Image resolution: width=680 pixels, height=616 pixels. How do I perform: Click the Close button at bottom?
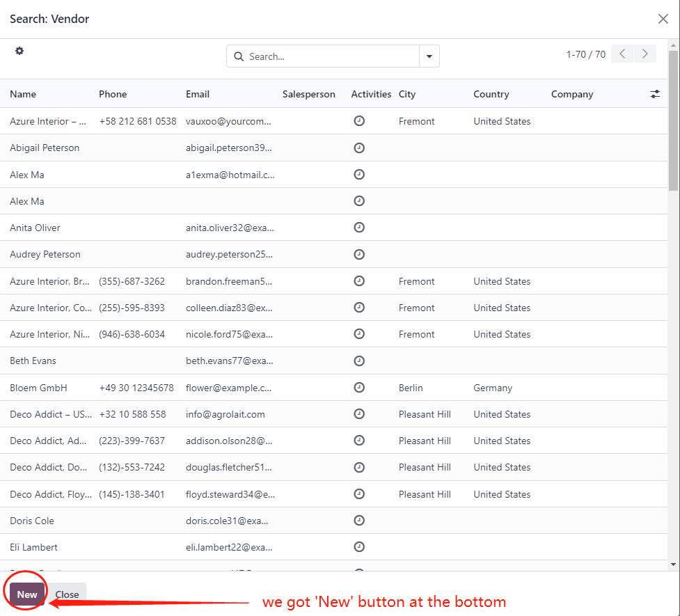click(x=68, y=594)
